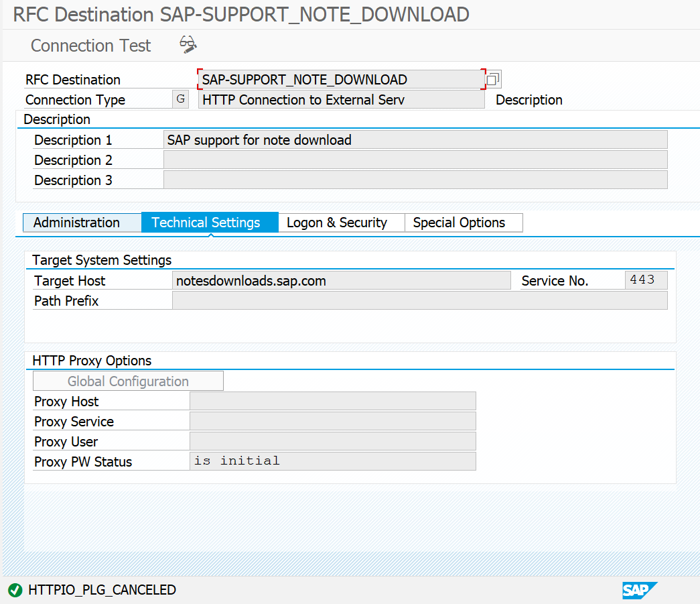
Task: Click the HTTP Connection to External Serv field
Action: 342,100
